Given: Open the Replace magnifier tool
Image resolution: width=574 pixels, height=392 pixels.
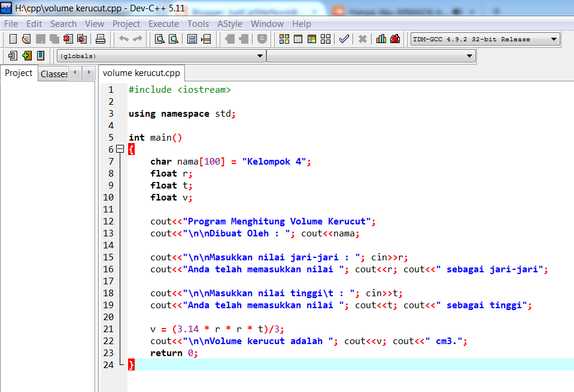Looking at the screenshot, I should tap(173, 39).
